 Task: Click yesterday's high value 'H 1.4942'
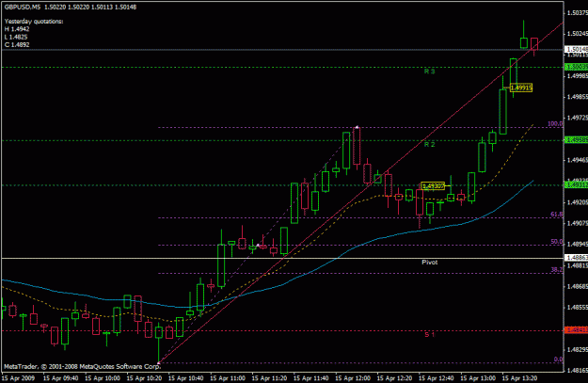coord(17,29)
